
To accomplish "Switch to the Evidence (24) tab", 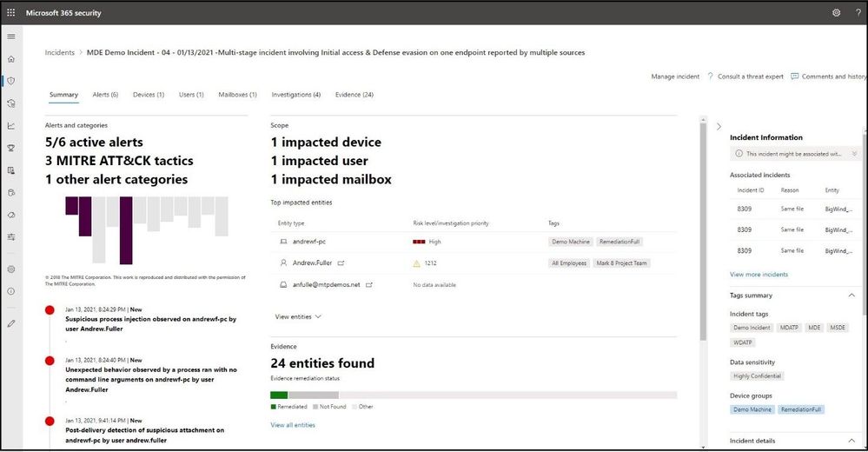I will pos(354,95).
